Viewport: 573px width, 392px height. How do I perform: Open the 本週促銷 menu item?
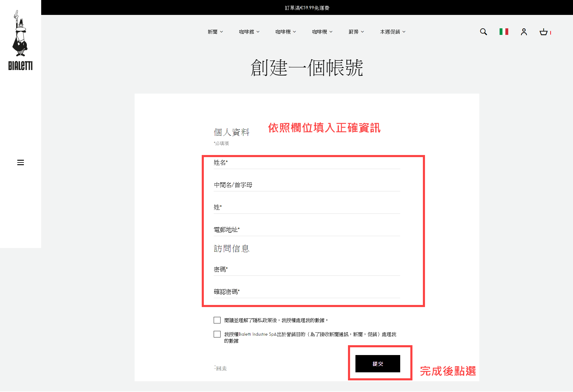[392, 32]
